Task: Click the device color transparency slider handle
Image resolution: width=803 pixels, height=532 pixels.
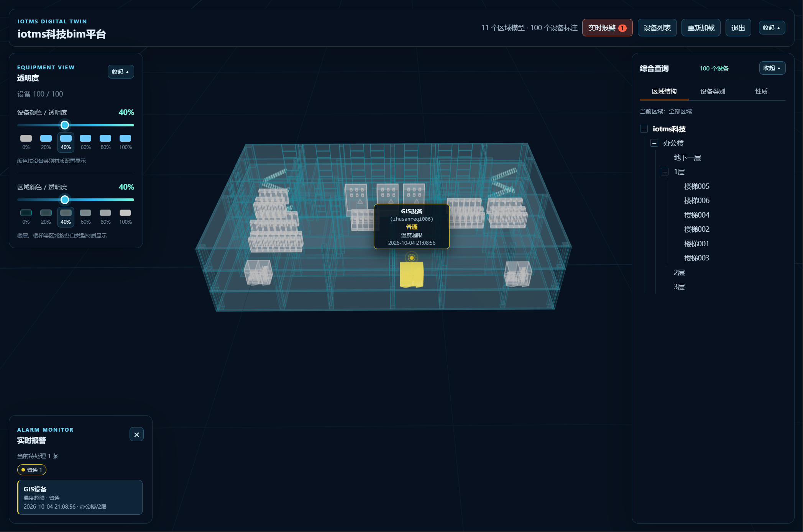Action: 65,125
